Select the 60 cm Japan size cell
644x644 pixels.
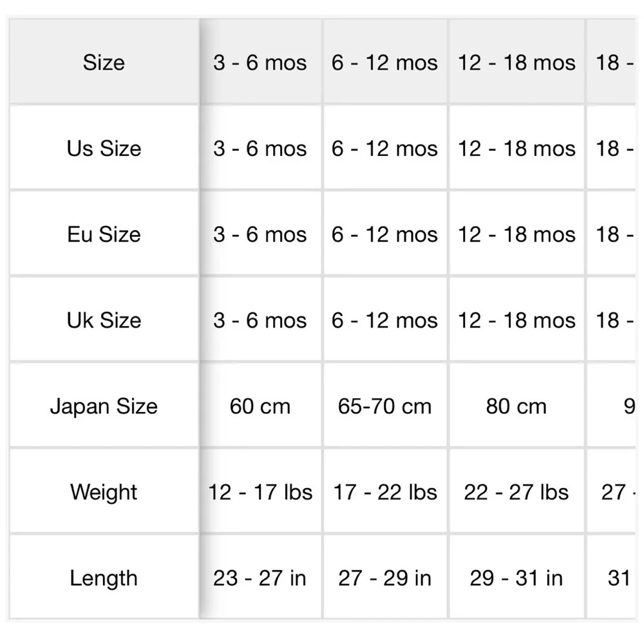click(260, 405)
